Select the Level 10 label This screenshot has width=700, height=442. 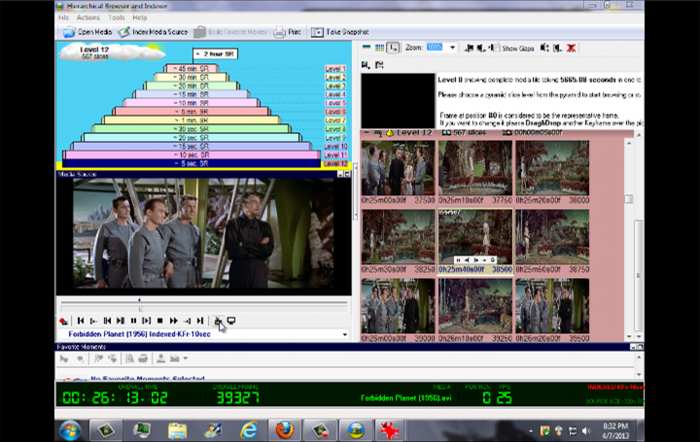[x=335, y=146]
